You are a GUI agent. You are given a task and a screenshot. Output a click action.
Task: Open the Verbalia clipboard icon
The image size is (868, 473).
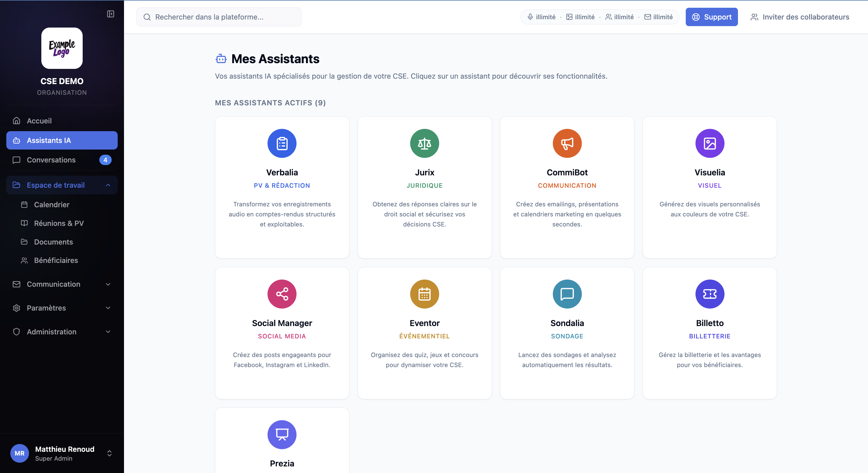pos(282,143)
